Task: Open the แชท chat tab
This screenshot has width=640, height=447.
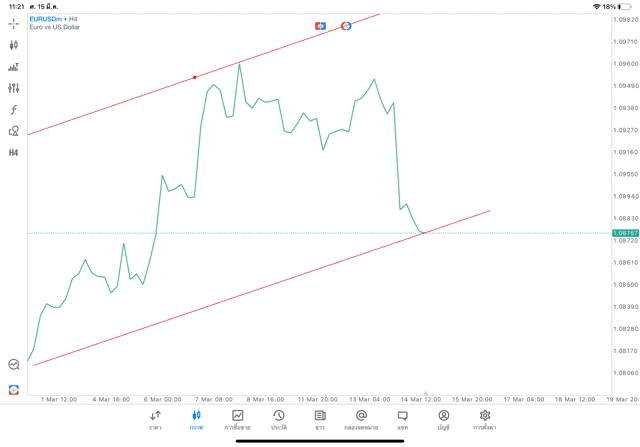Action: (402, 420)
